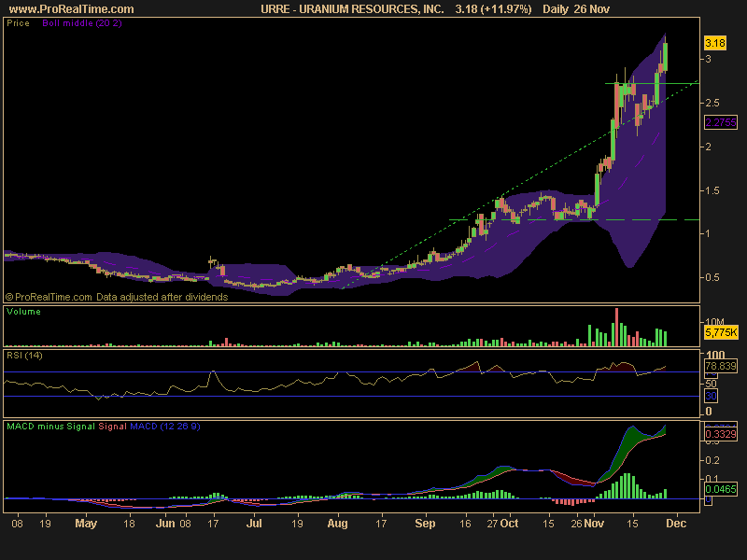Click the 0.5 price axis tick label
This screenshot has width=747, height=560.
click(x=712, y=277)
